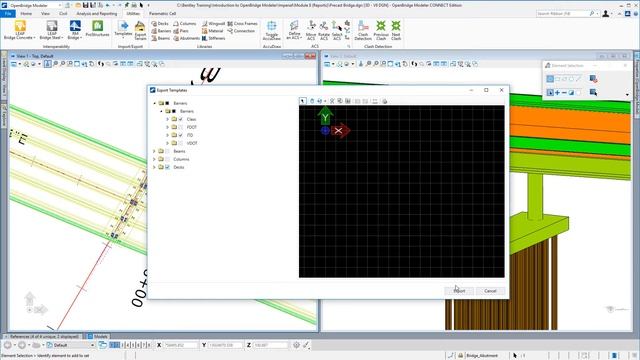This screenshot has width=640, height=360.
Task: Open Stiffeners library
Action: click(x=213, y=38)
